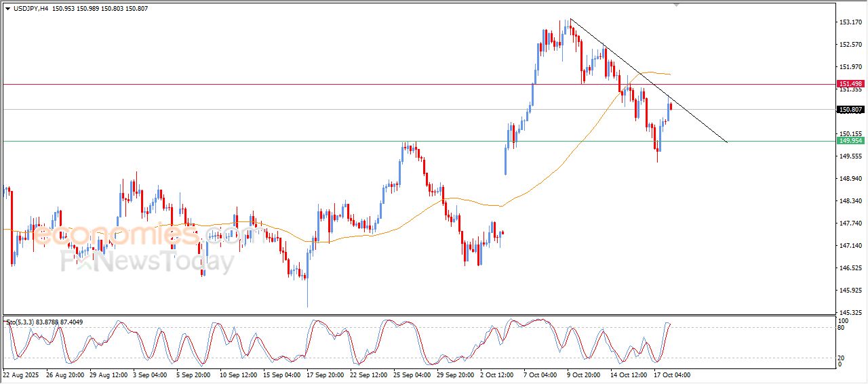Click the 145.935 price scale label
Image resolution: width=868 pixels, height=384 pixels.
tap(850, 291)
